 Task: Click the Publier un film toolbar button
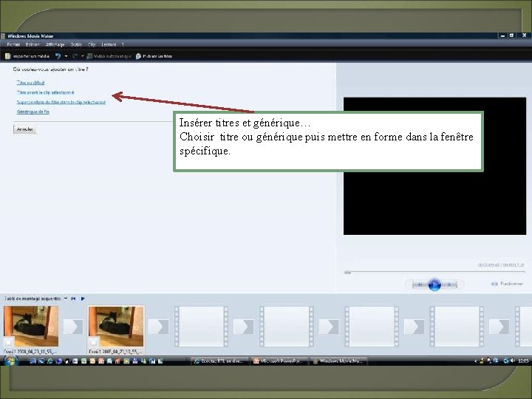point(154,56)
